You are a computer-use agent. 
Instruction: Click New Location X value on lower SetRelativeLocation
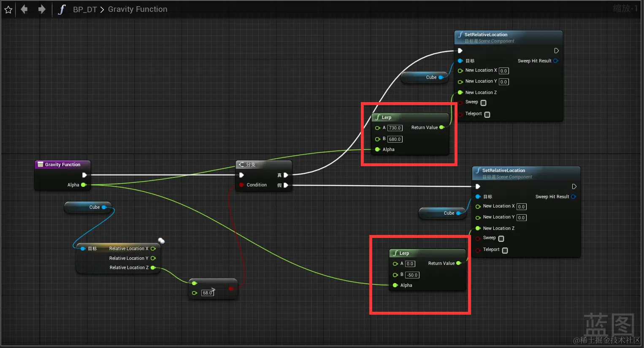(522, 207)
